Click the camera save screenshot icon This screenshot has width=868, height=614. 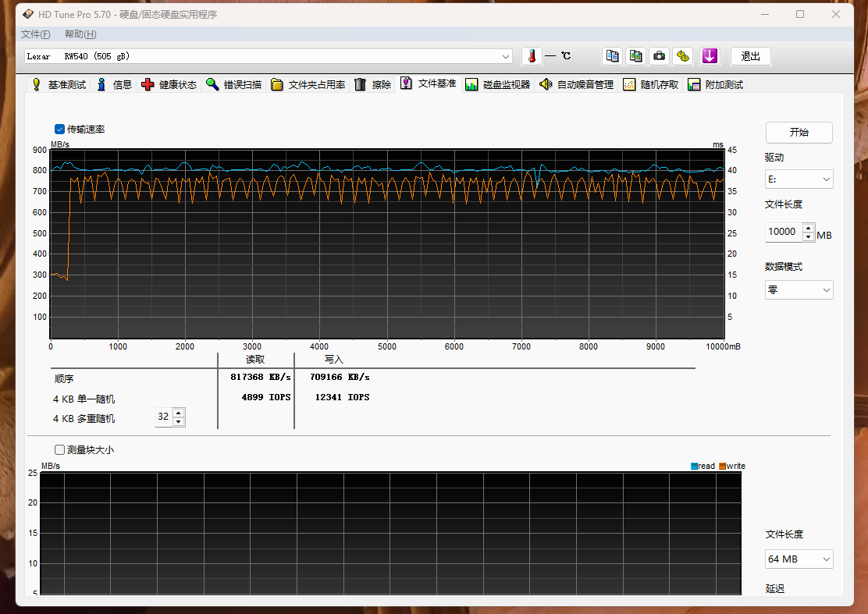pos(660,56)
